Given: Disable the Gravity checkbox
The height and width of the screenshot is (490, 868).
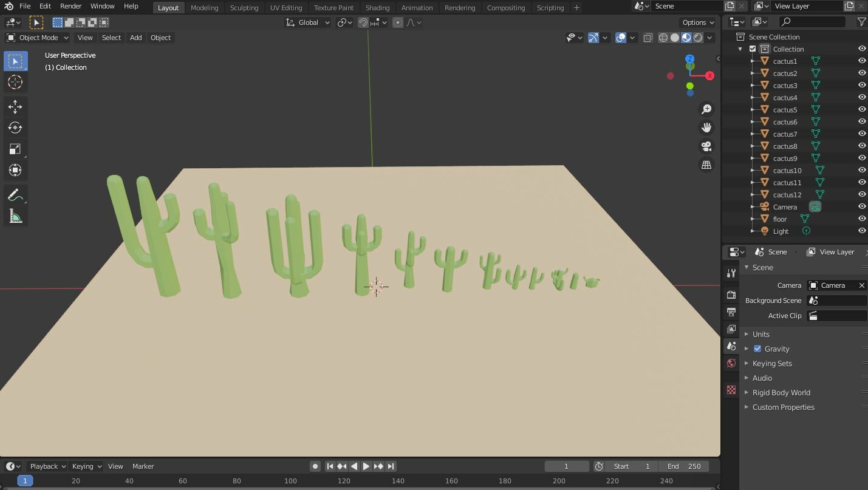Looking at the screenshot, I should [757, 349].
